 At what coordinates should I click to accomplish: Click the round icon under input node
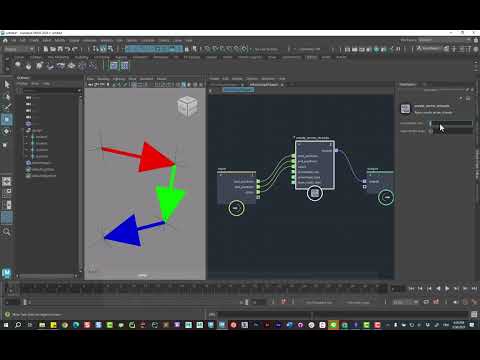(x=236, y=208)
